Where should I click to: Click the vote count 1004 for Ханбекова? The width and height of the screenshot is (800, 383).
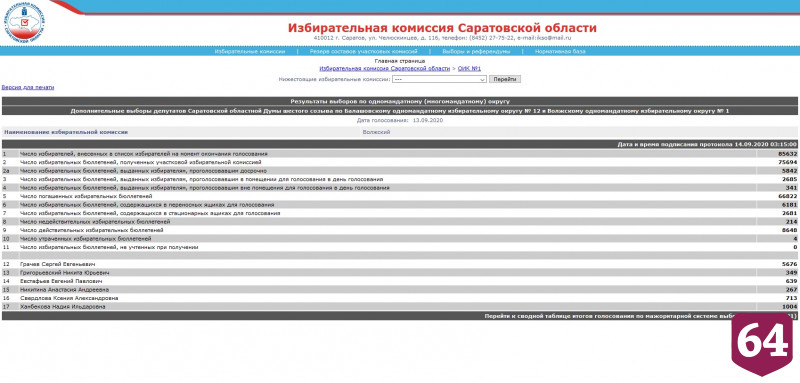(x=789, y=307)
